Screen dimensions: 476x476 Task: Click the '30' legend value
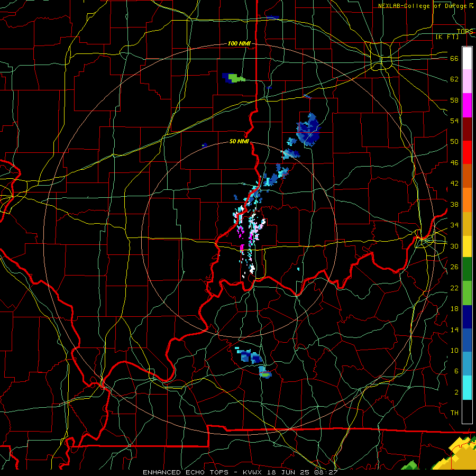[x=454, y=246]
